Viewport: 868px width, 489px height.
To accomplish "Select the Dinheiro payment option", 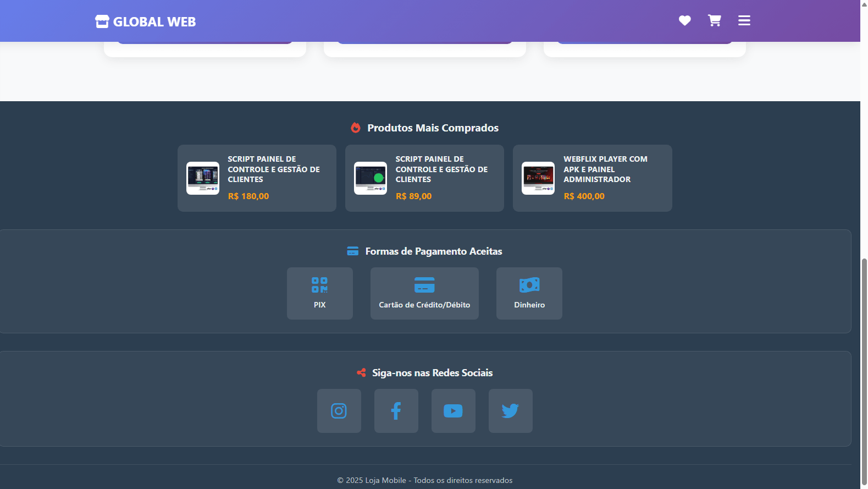I will (x=529, y=293).
